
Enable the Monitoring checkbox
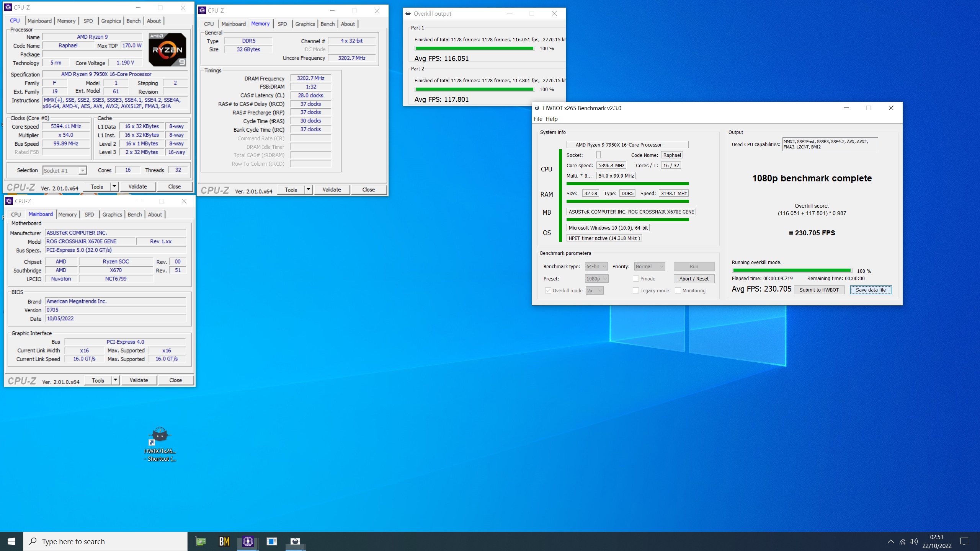pyautogui.click(x=678, y=290)
